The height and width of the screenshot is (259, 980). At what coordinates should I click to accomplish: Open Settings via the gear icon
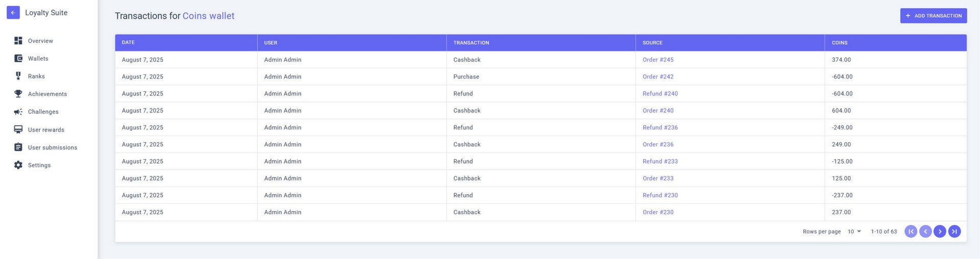pos(18,165)
